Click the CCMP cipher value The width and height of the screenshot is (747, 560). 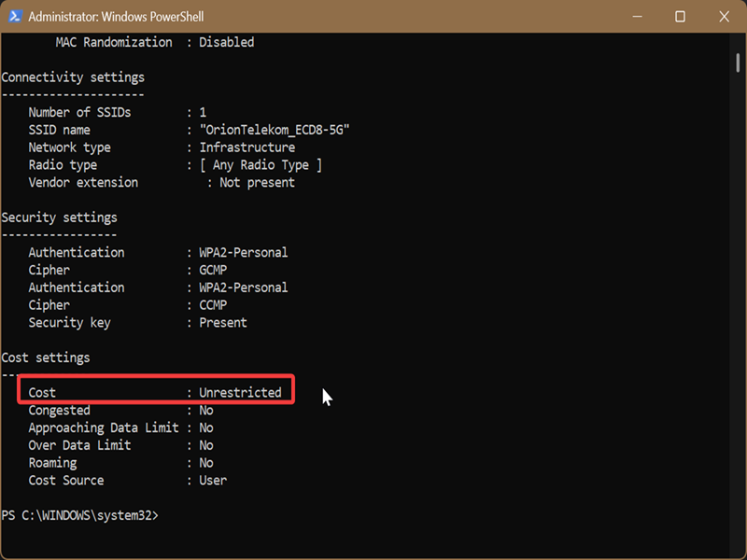[213, 305]
